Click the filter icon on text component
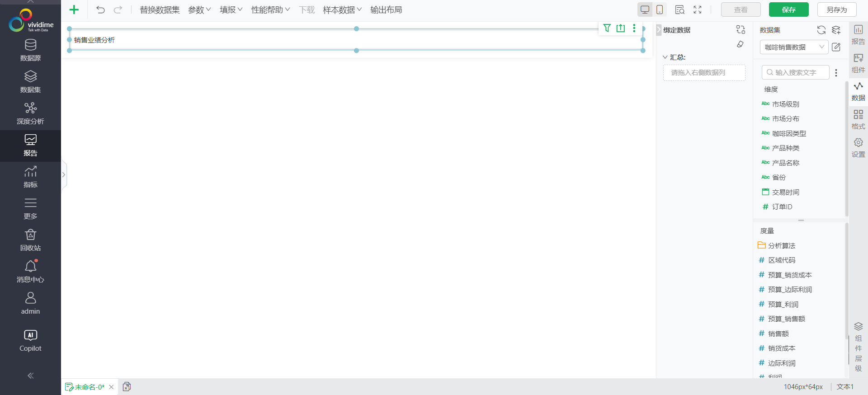This screenshot has width=868, height=395. (x=607, y=28)
